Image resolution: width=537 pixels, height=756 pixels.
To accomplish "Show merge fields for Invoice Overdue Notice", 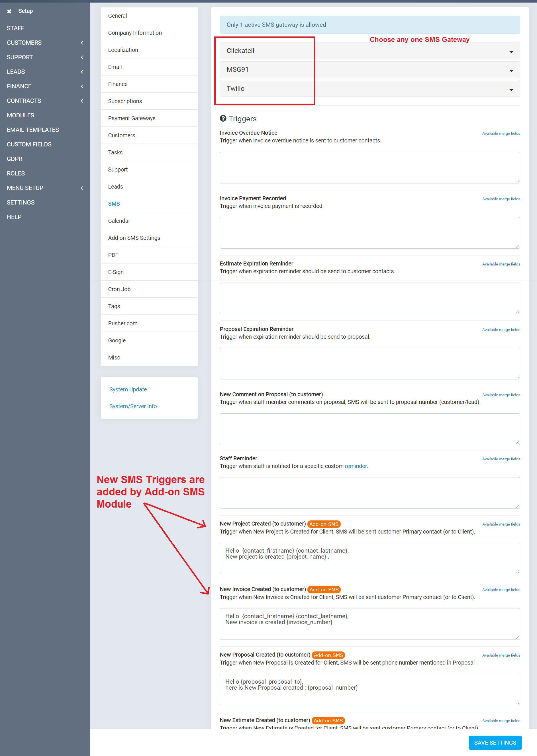I will coord(501,134).
